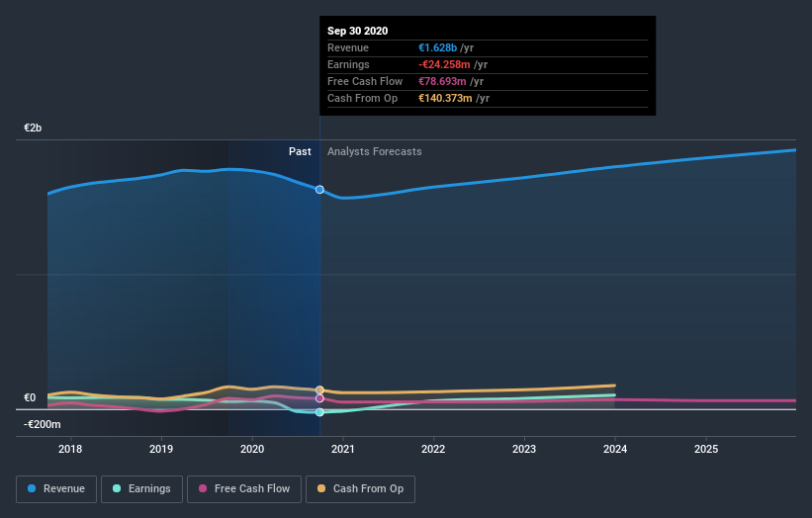Click the -€200m y-axis label
812x518 pixels.
pyautogui.click(x=43, y=425)
